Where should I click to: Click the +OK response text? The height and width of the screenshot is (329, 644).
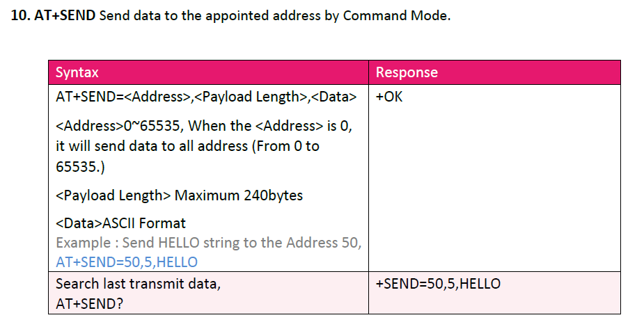(389, 97)
